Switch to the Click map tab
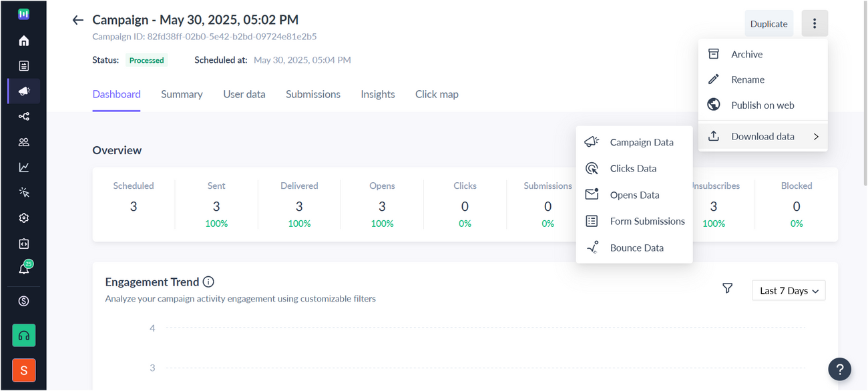The height and width of the screenshot is (391, 868). tap(437, 94)
